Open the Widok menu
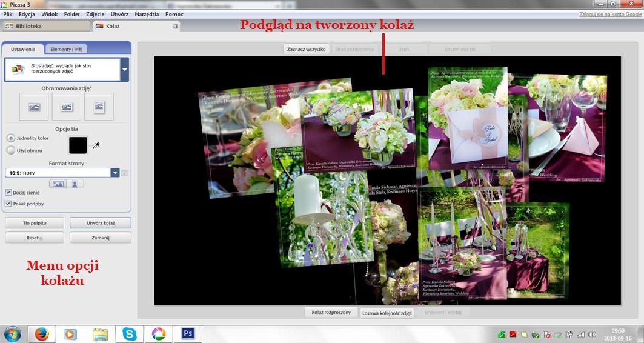Screen dimensions: 644x343 pos(49,14)
